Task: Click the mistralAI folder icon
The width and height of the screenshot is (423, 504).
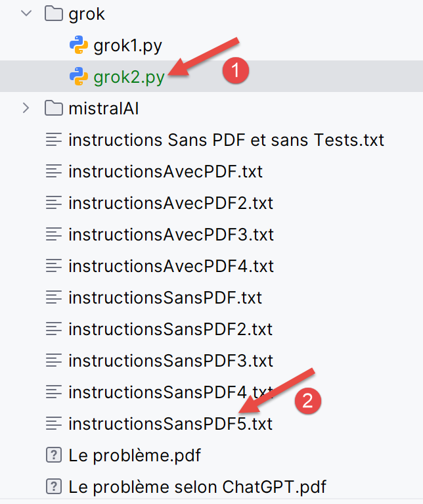Action: [54, 108]
